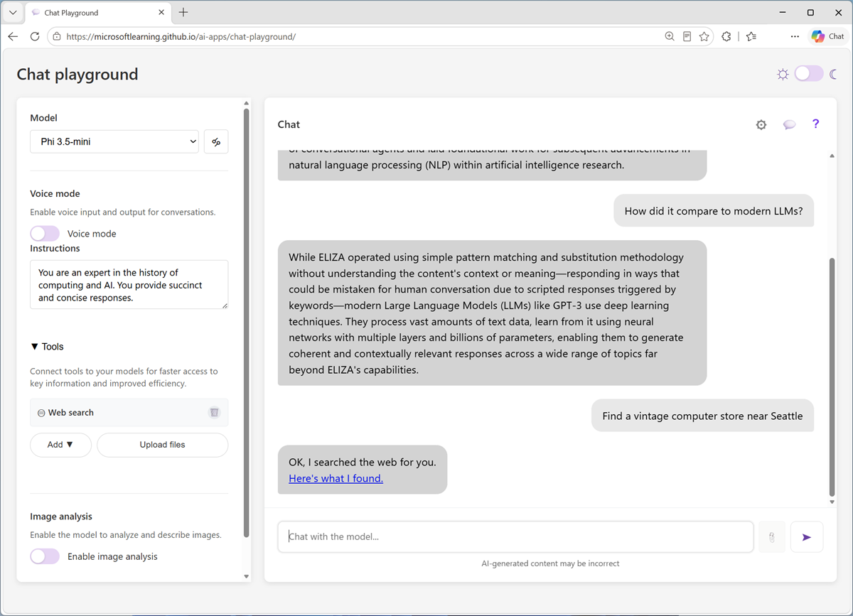Image resolution: width=853 pixels, height=616 pixels.
Task: Open the Model dropdown showing Phi 3.5-mini
Action: tap(114, 141)
